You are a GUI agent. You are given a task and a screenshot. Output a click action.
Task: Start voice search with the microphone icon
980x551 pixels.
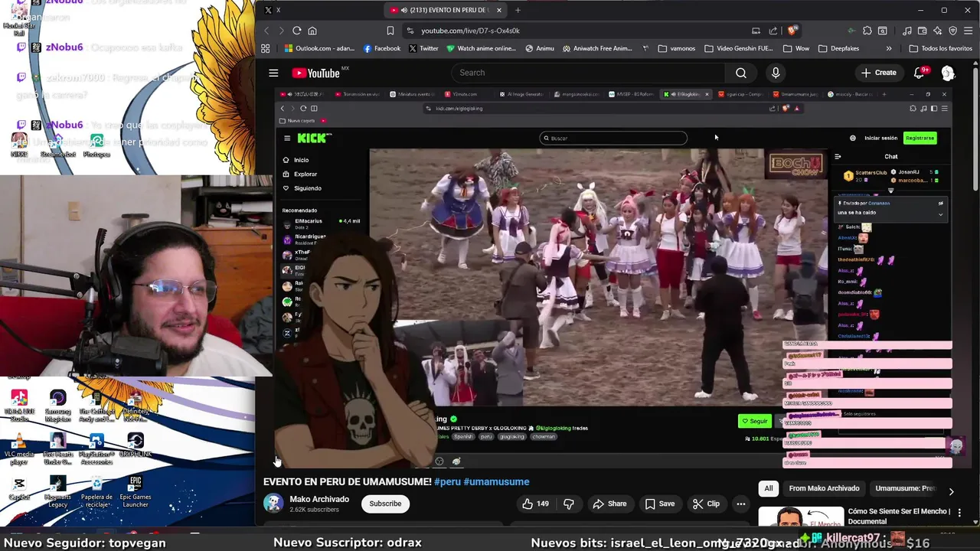point(776,73)
